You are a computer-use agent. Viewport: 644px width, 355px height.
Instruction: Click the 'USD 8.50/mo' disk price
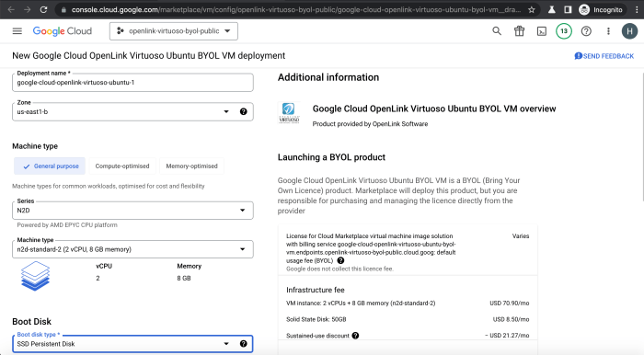point(511,319)
